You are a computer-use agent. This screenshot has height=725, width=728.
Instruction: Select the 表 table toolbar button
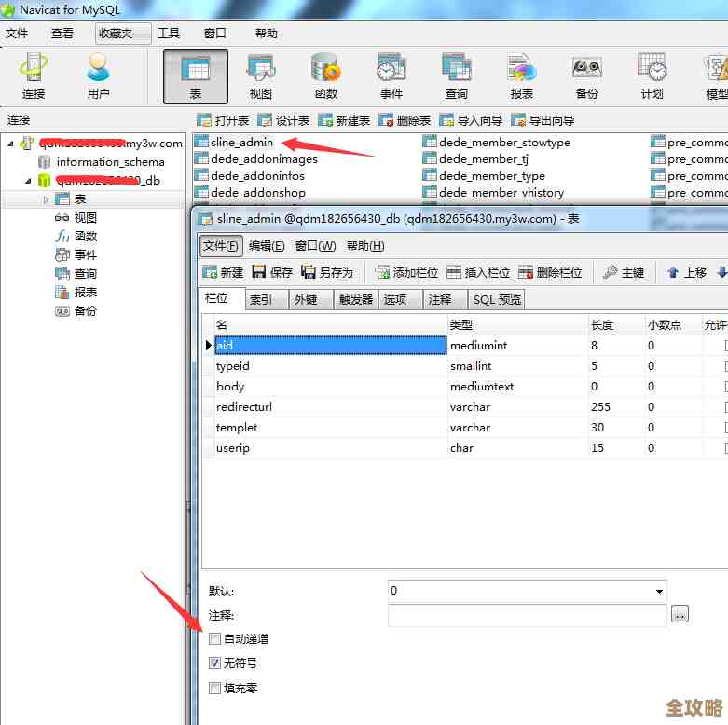pos(196,76)
